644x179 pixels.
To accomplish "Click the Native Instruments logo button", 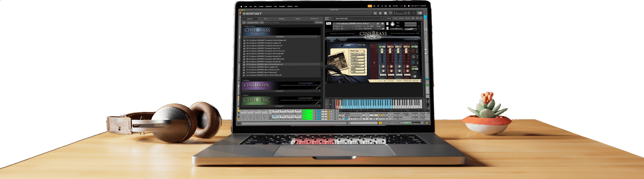I will [420, 13].
